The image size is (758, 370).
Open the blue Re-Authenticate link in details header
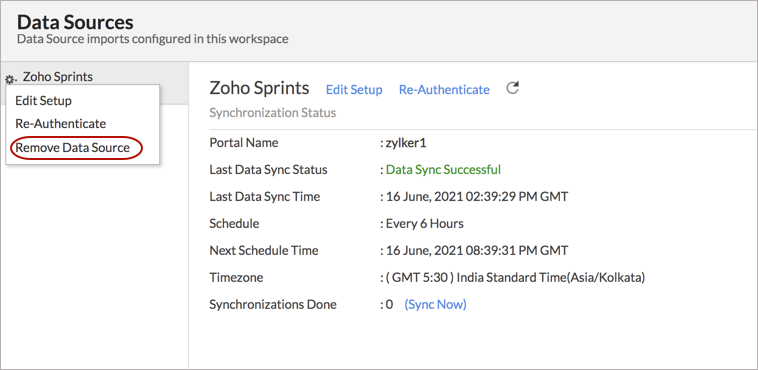click(x=444, y=90)
